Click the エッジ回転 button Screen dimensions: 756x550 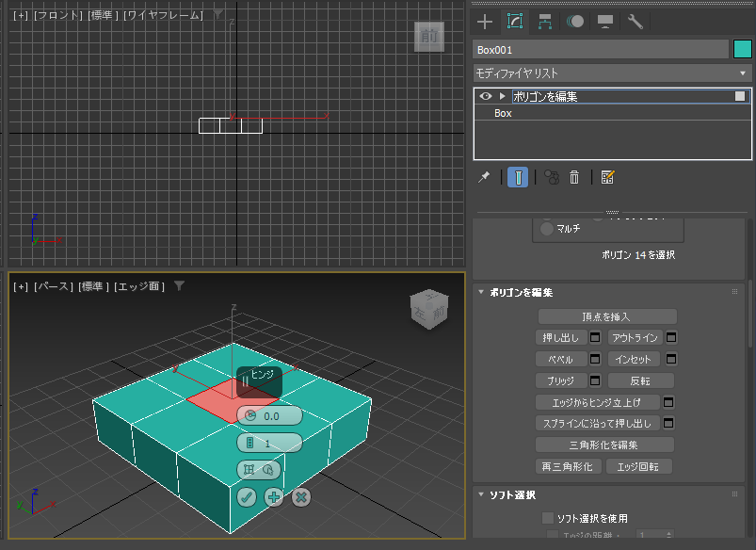click(x=638, y=466)
